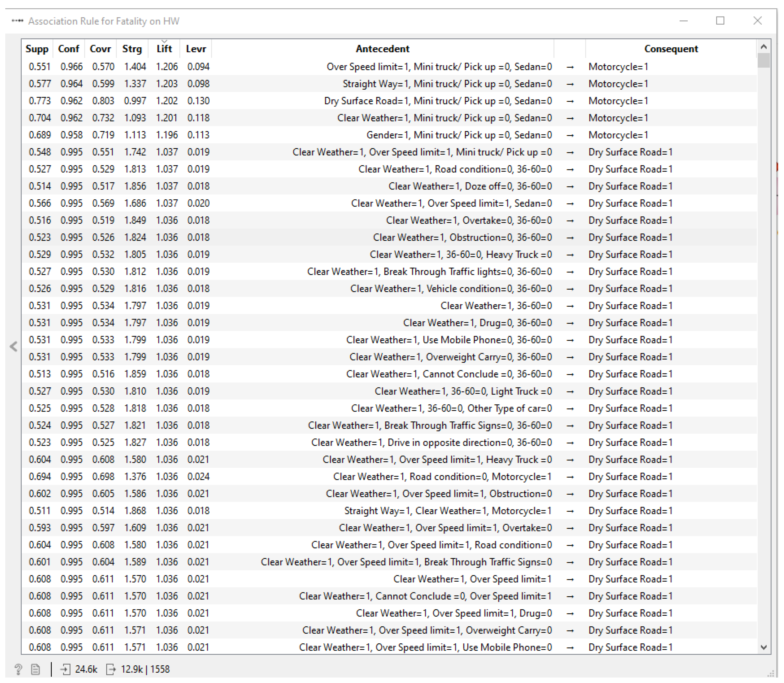Click the Antecedent column header
The image size is (784, 683).
pos(383,49)
